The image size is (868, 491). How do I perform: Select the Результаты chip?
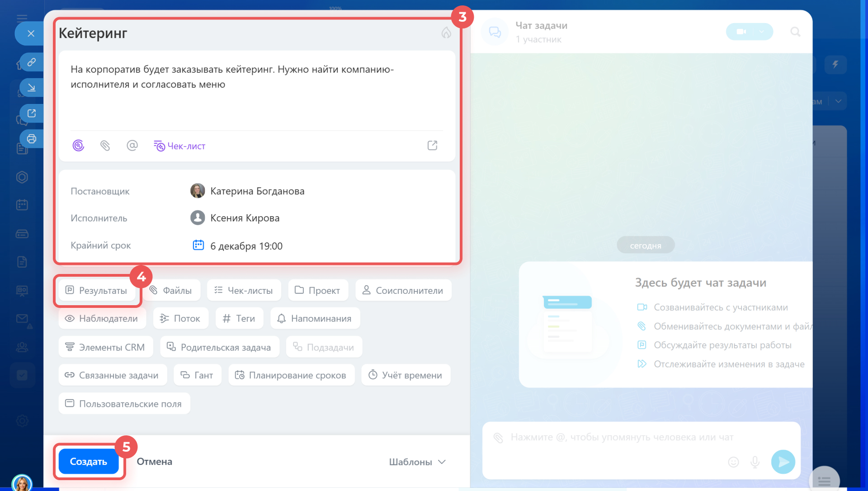(x=96, y=290)
